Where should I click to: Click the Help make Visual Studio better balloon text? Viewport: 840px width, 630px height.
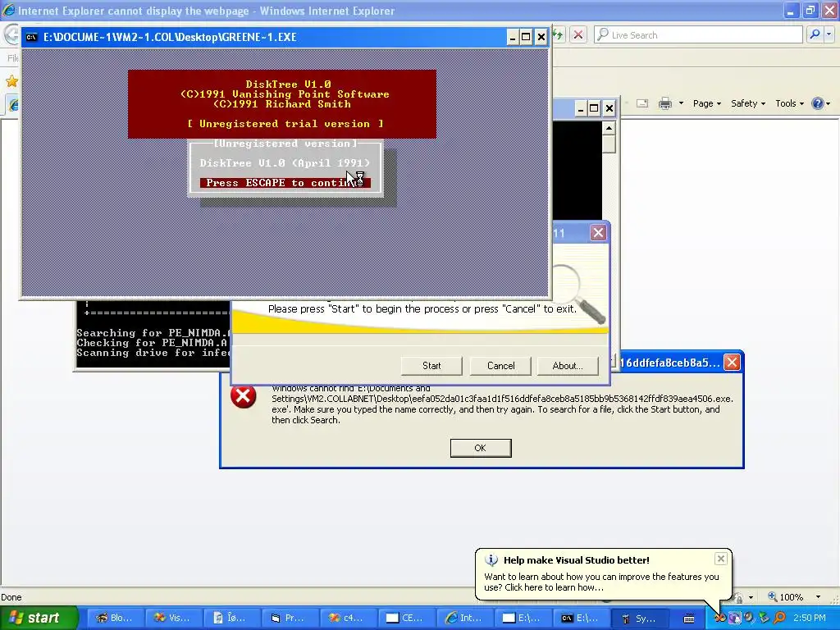click(577, 560)
